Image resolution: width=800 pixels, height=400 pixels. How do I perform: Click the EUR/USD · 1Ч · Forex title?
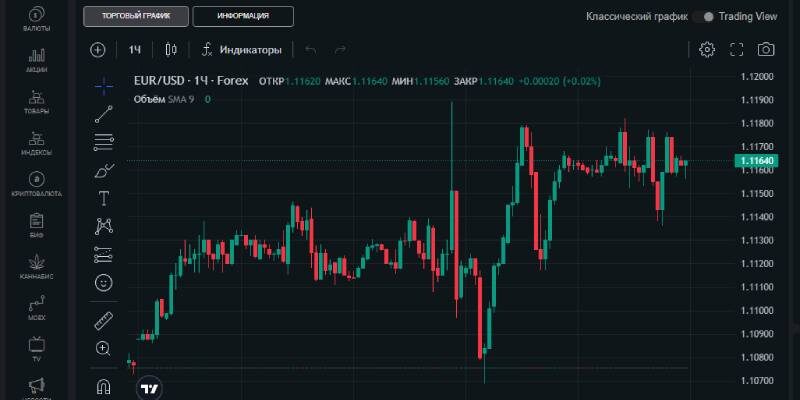[x=191, y=81]
